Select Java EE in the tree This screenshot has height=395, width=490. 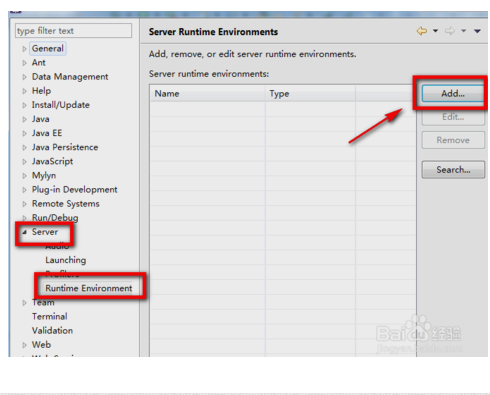pos(47,133)
